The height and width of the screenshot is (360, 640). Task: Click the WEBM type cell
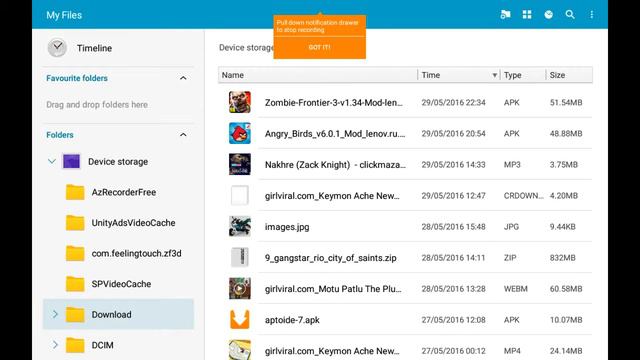click(516, 289)
